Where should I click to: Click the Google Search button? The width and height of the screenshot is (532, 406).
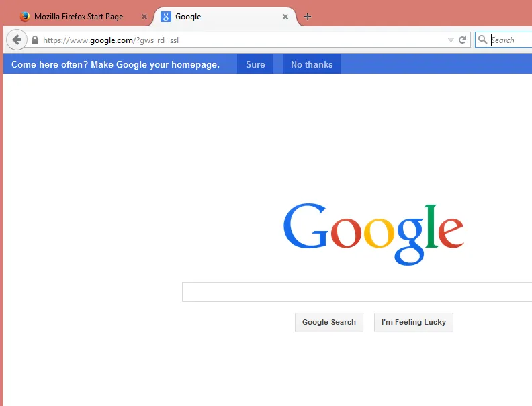(329, 322)
